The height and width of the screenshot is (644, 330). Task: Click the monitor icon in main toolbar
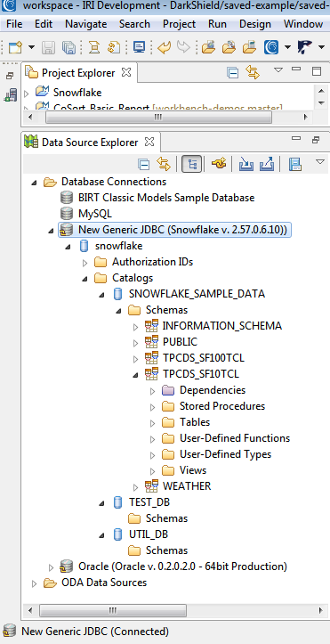pos(140,47)
